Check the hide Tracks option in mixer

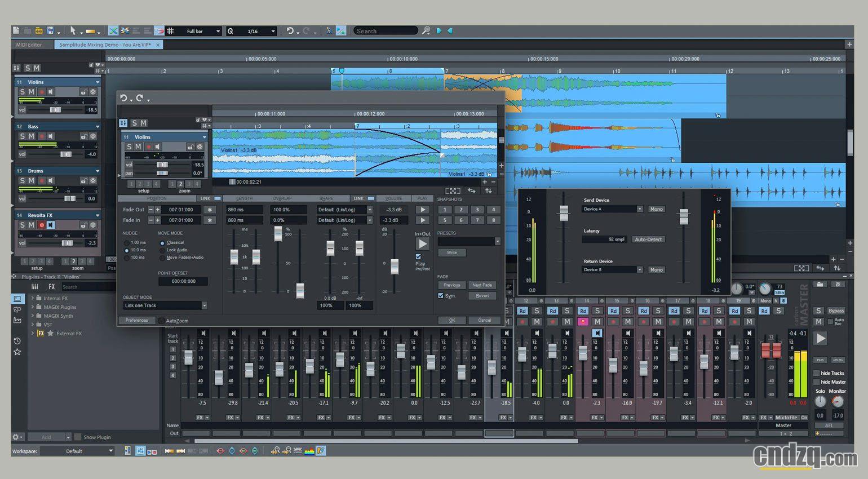click(x=816, y=373)
